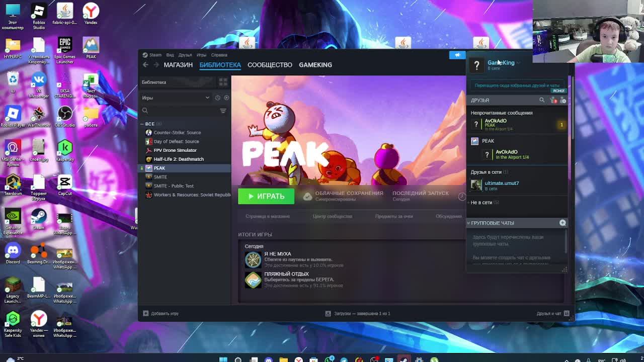Screen dimensions: 644x362
Task: Click the GameKing avatar in friends panel
Action: [x=476, y=65]
